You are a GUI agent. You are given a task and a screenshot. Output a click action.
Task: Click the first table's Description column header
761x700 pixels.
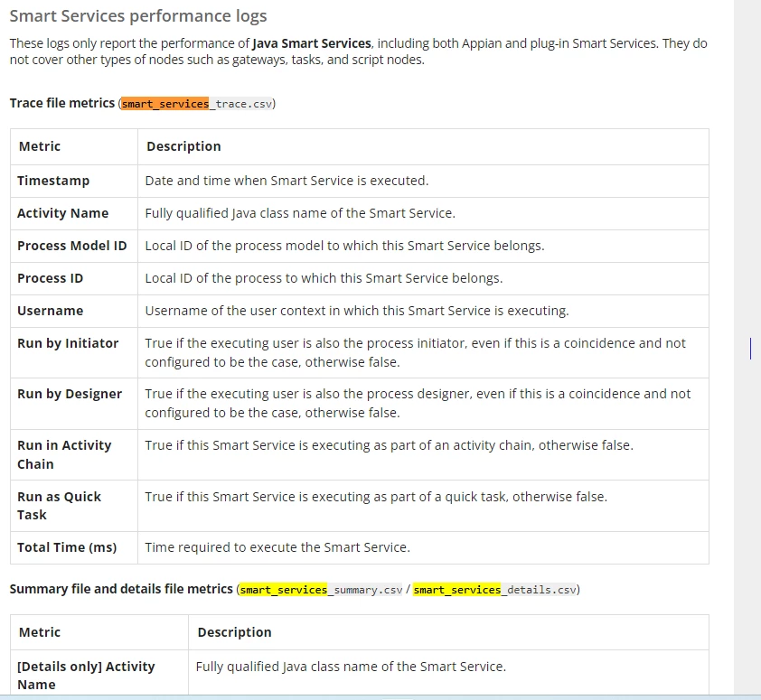[x=423, y=146]
